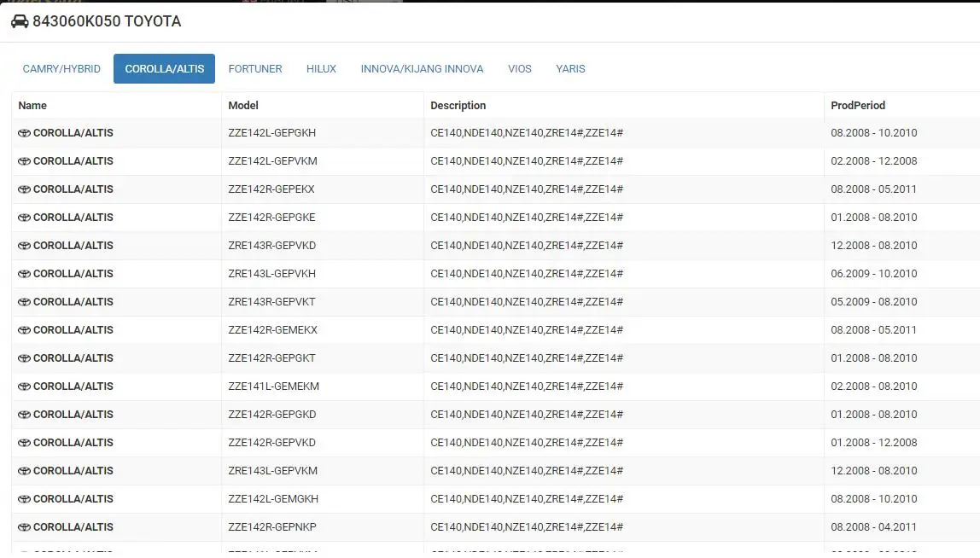Select model ZZE142L-GEPGKH
Screen dimensions: 980x558
click(x=271, y=133)
